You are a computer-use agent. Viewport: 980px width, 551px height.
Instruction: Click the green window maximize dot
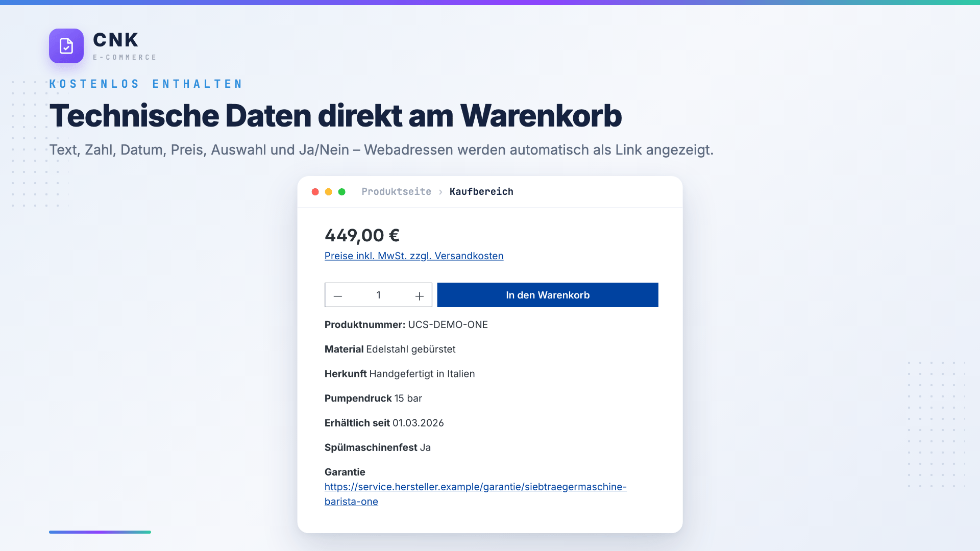tap(342, 192)
